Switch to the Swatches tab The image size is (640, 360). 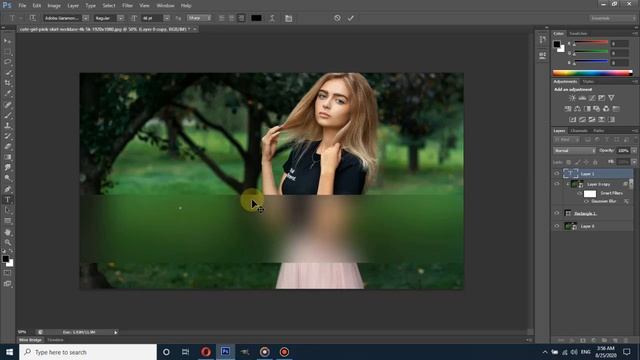pos(578,33)
